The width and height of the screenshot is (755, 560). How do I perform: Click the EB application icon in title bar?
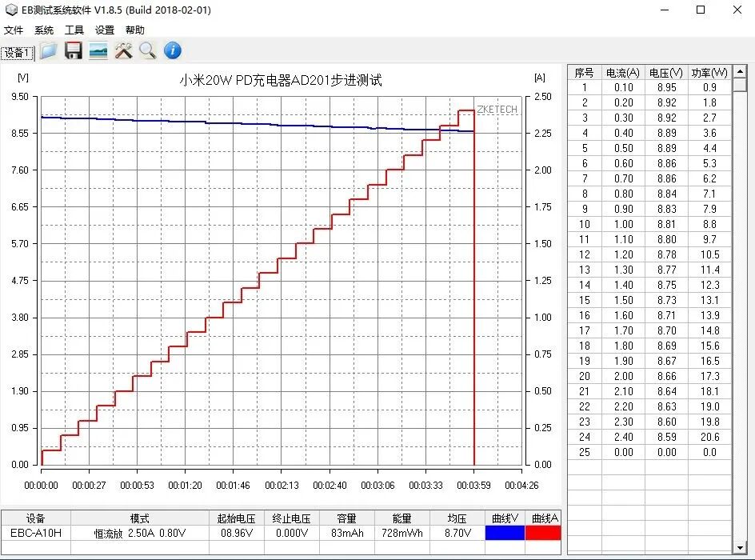click(11, 10)
